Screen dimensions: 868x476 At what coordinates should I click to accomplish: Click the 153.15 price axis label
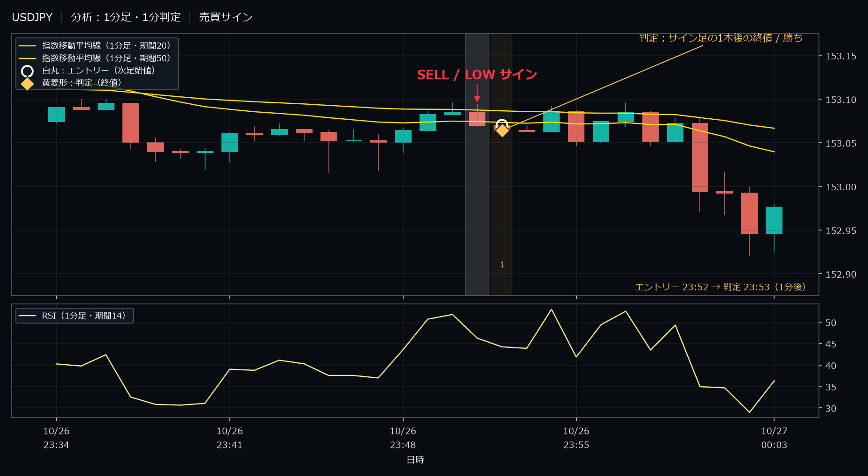pos(841,56)
